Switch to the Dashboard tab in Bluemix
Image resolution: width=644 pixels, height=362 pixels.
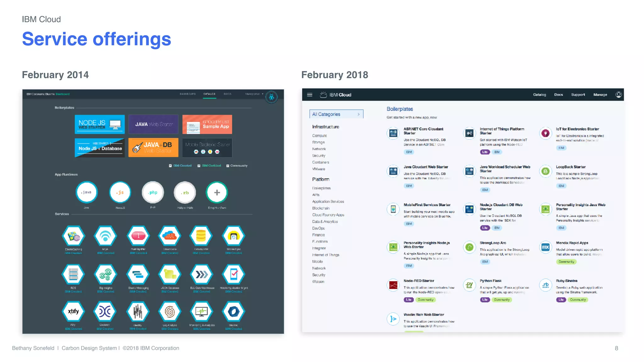[x=188, y=94]
